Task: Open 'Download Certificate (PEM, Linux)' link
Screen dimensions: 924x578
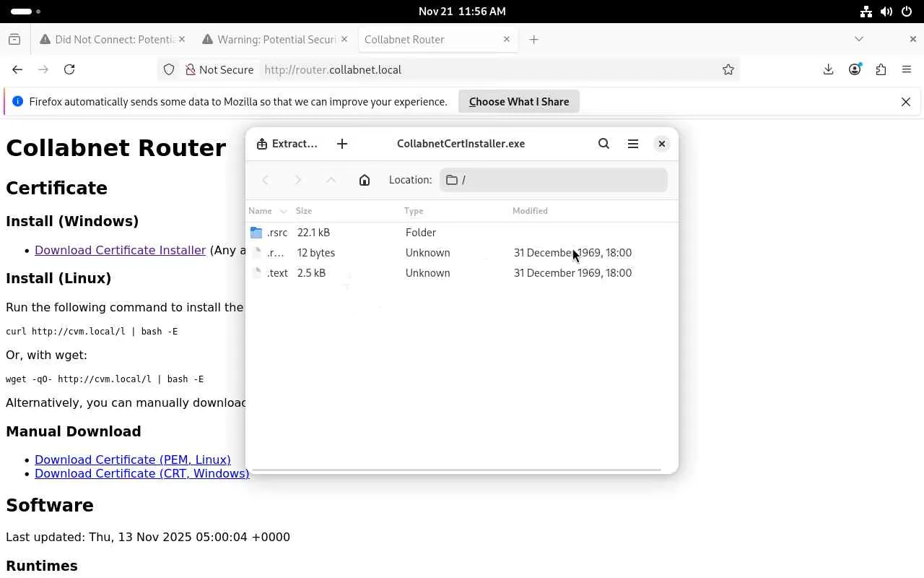Action: 133,460
